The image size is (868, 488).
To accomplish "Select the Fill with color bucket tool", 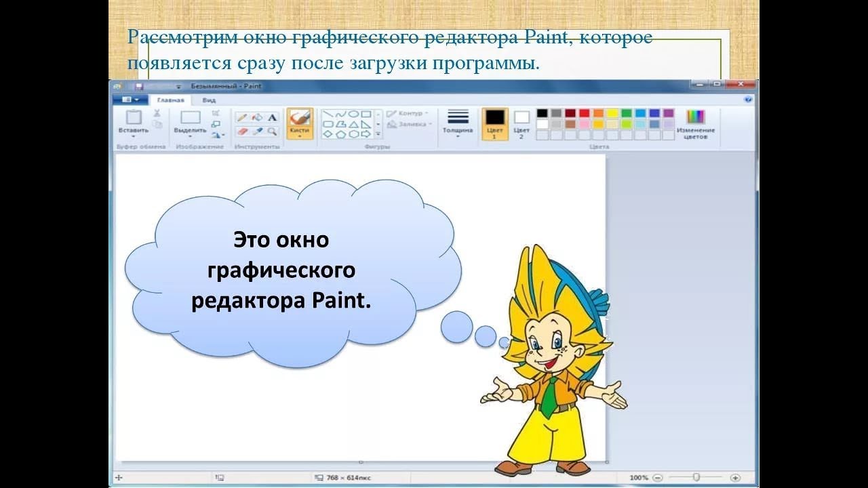I will 257,117.
